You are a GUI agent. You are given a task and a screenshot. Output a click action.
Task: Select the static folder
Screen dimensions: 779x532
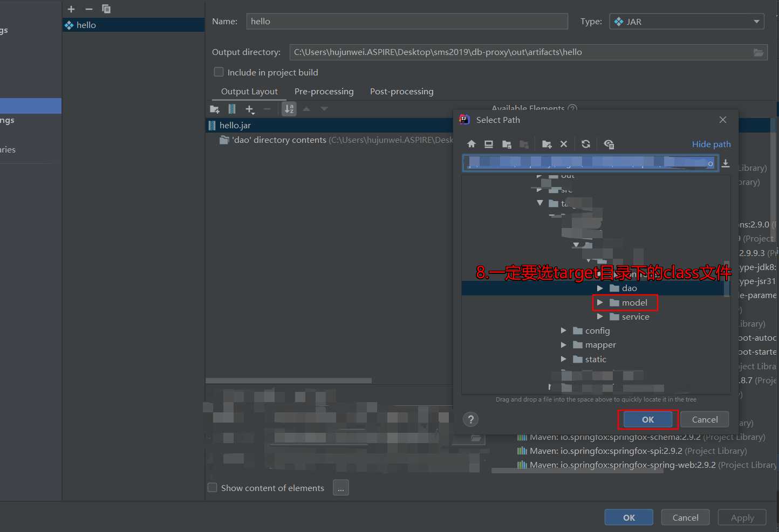tap(596, 359)
